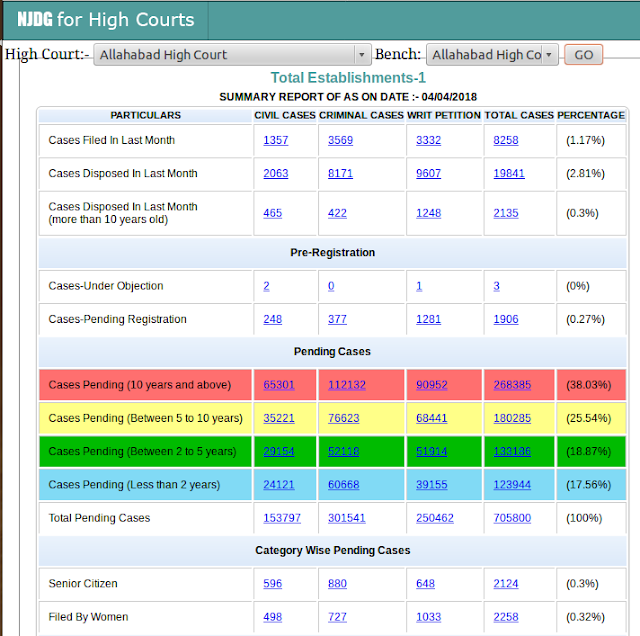Open old disposed civil cases 465

(272, 213)
